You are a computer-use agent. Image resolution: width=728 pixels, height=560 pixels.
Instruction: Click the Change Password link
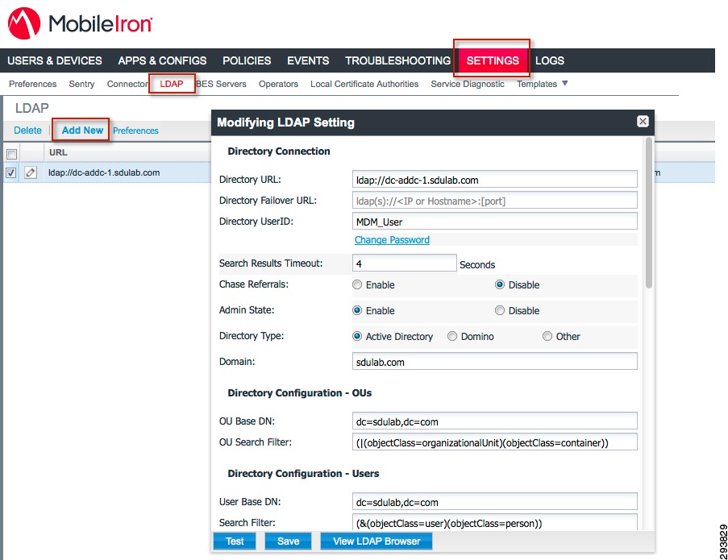392,240
